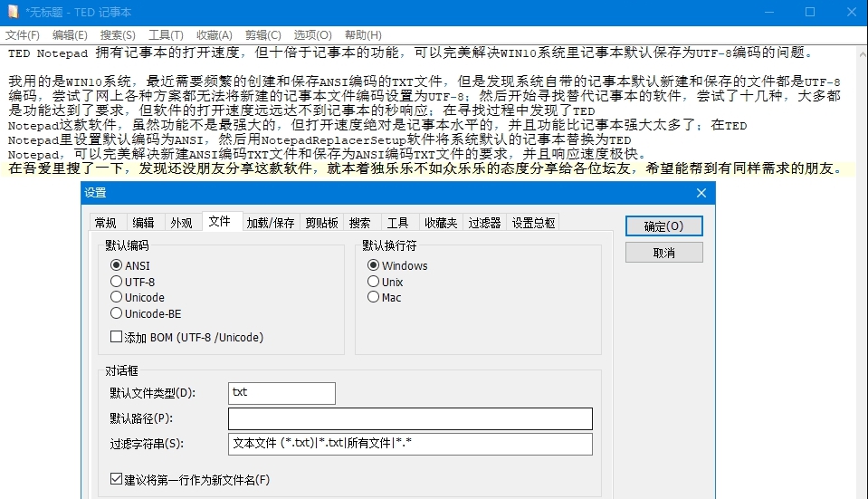Open the 搜索(S) menu
868x499 pixels.
point(118,35)
